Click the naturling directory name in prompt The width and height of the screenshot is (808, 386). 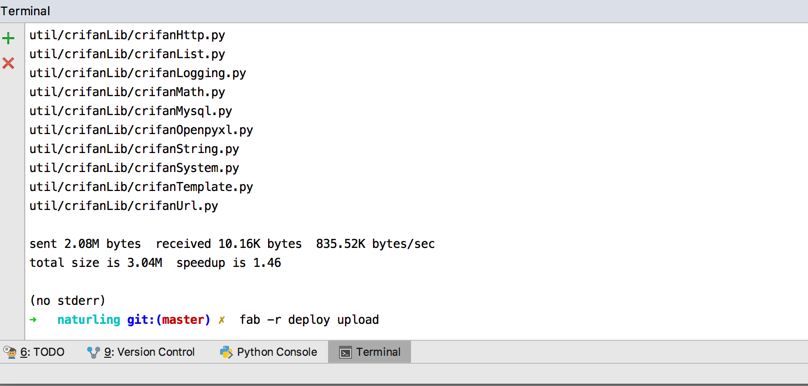pos(89,320)
